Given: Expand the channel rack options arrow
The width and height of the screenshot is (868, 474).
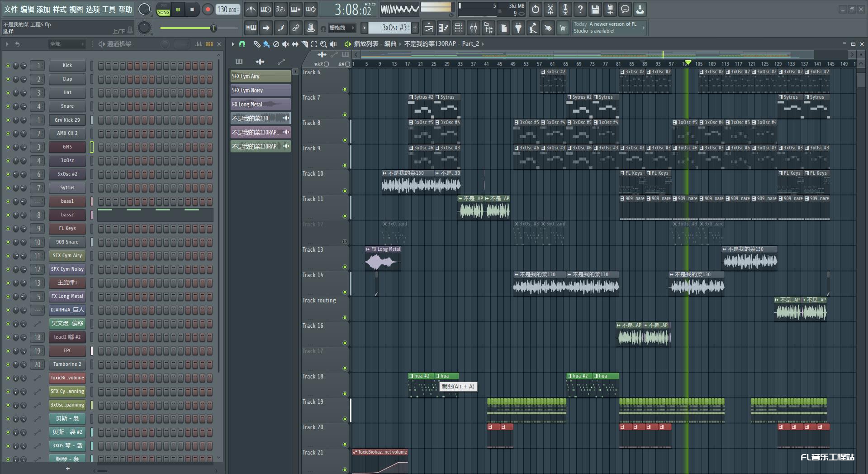Looking at the screenshot, I should [x=7, y=44].
